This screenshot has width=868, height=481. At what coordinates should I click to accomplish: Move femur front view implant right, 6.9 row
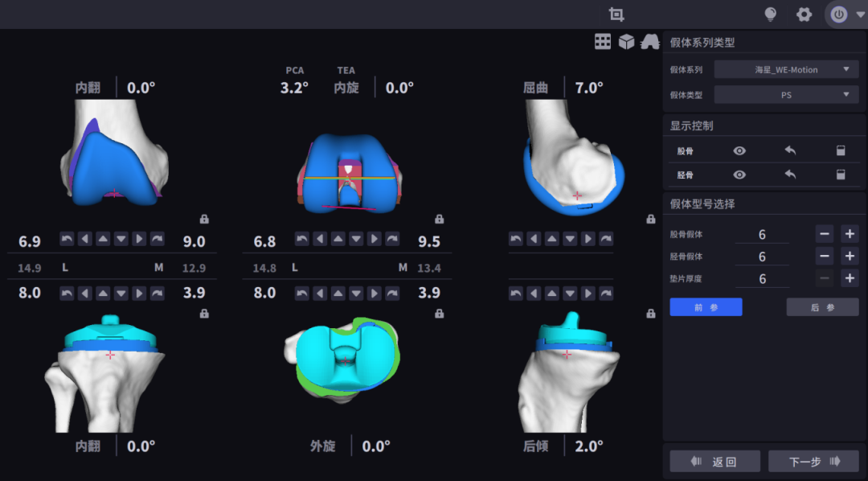pyautogui.click(x=140, y=239)
